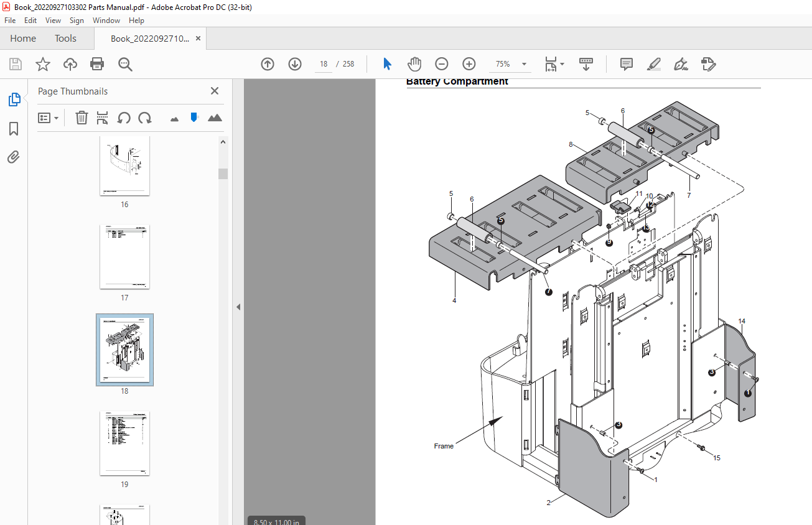Print the file with the printer icon
This screenshot has width=812, height=525.
[x=97, y=64]
